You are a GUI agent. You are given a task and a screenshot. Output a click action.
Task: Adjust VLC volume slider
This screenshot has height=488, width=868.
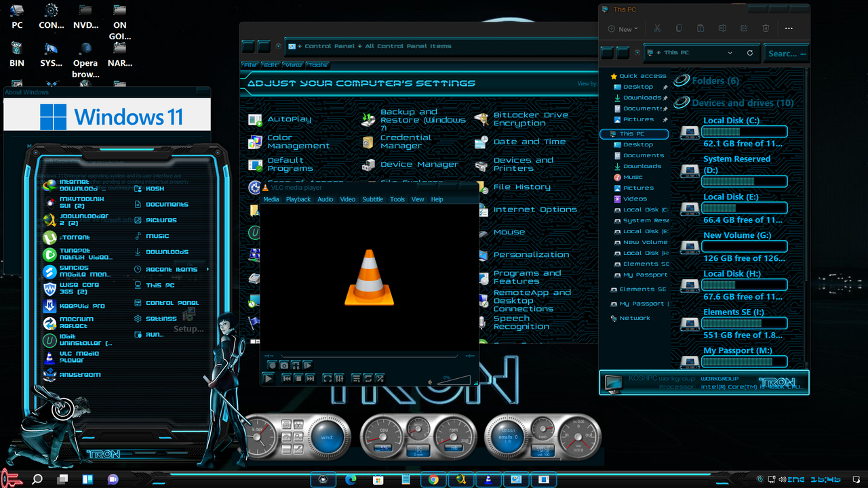pyautogui.click(x=454, y=380)
